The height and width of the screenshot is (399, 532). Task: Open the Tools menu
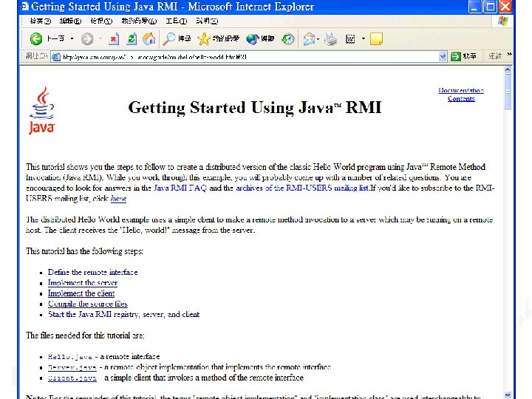point(176,21)
